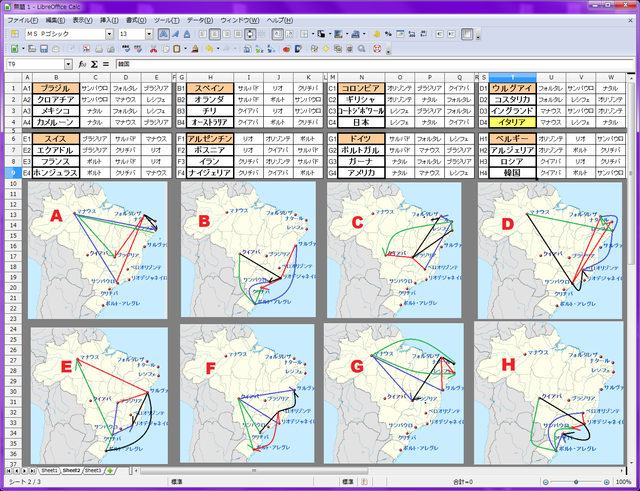Switch to the Sheet3 tab
This screenshot has width=640, height=491.
coord(93,471)
